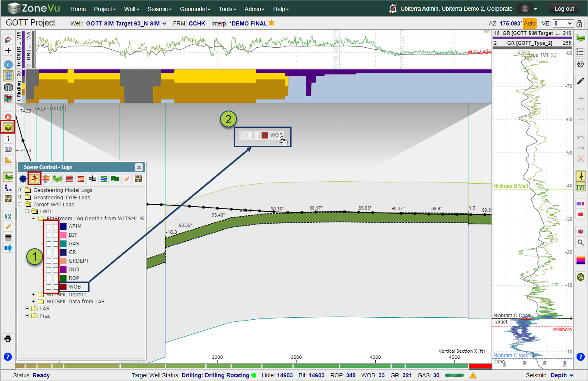
Task: Check the first checkbox for ROP log
Action: tap(49, 278)
